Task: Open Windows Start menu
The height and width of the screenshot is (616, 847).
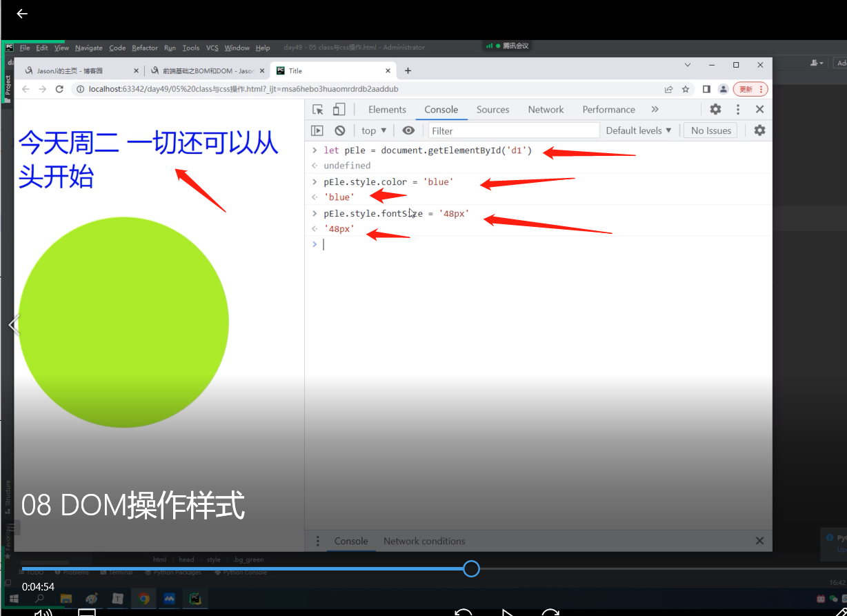Action: click(x=14, y=599)
